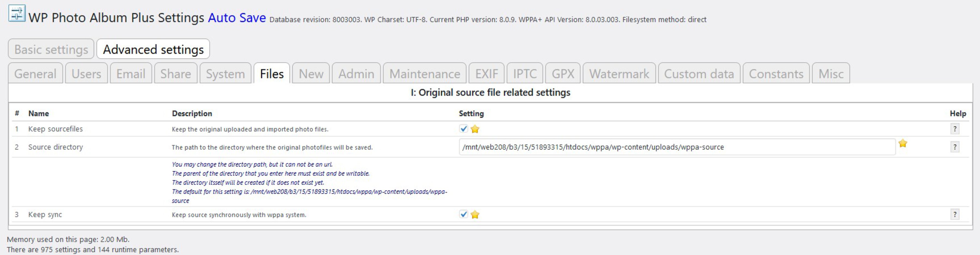
Task: Go to the Watermark tab
Action: pos(619,73)
